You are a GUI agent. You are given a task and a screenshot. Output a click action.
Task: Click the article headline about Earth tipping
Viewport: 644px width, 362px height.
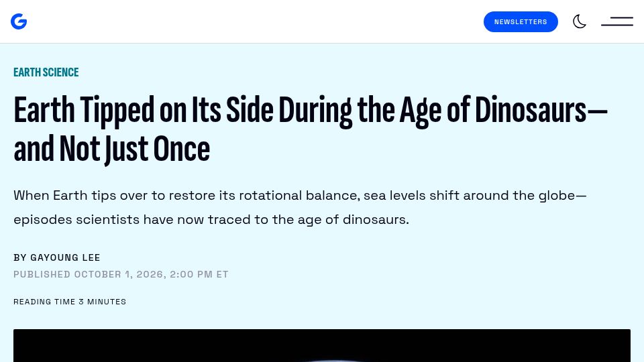coord(311,129)
